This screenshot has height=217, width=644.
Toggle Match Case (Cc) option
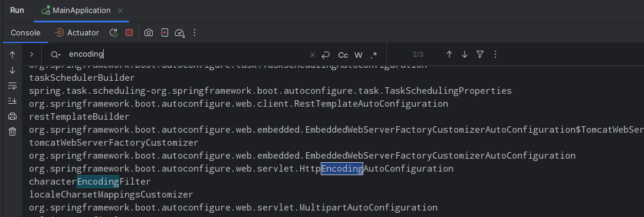point(343,55)
